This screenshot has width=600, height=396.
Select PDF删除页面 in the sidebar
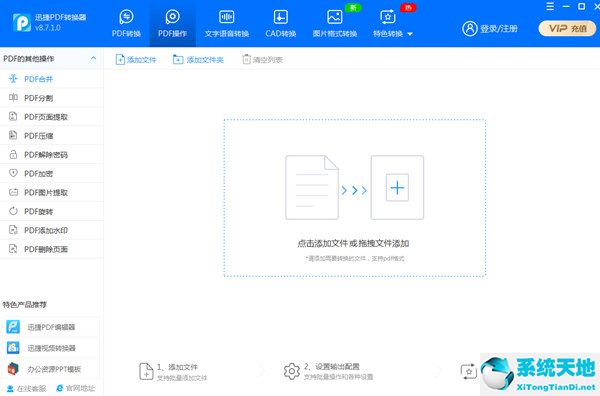pos(52,249)
